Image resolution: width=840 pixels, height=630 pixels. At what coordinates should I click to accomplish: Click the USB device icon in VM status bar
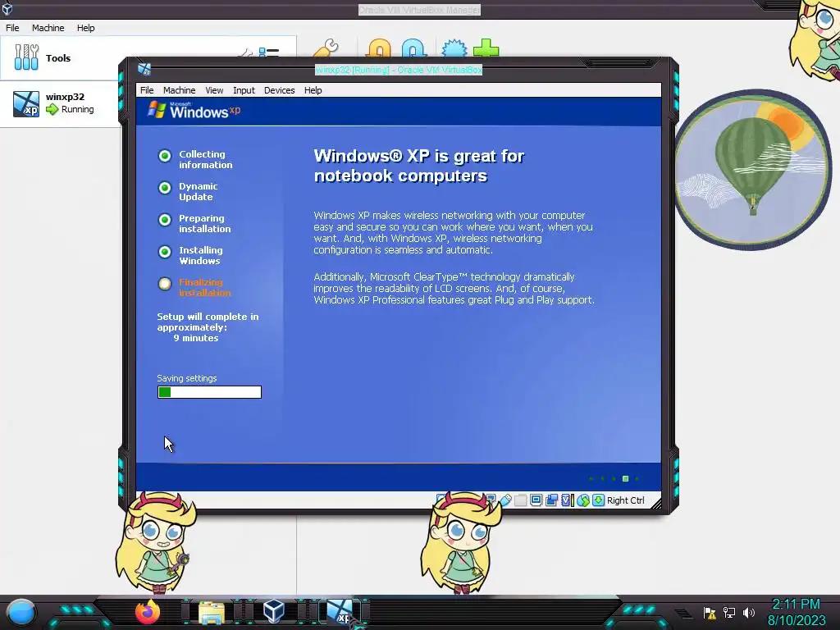(505, 500)
